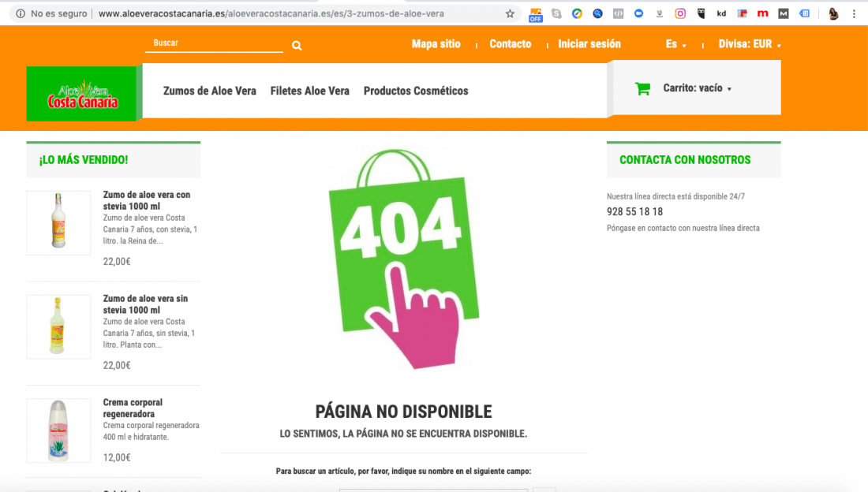Click the 404 shopping bag image
The image size is (868, 492).
point(403,259)
